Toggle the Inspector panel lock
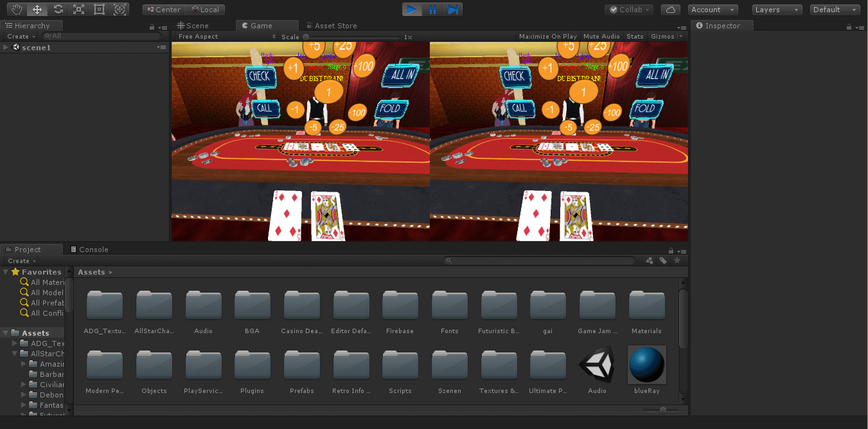This screenshot has height=429, width=868. point(849,26)
